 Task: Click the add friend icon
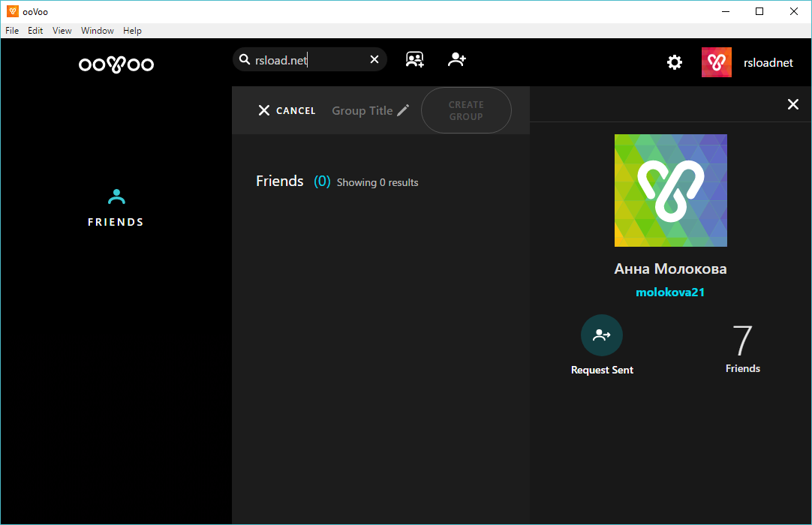point(457,59)
